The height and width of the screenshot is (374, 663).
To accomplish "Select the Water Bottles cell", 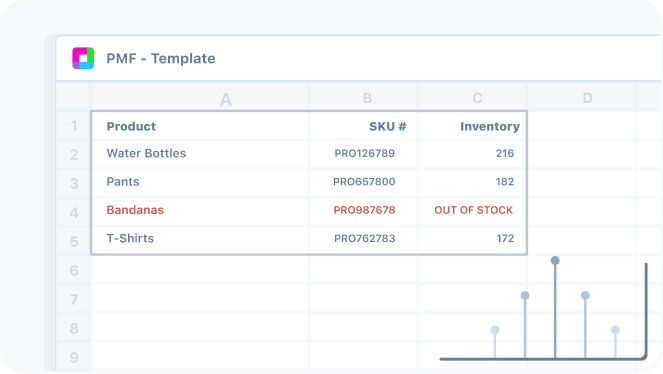I will [x=200, y=153].
